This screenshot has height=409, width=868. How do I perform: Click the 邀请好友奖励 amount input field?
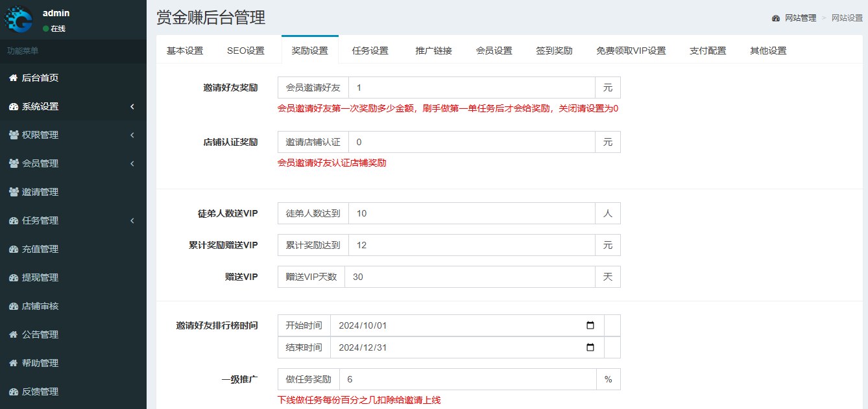coord(467,87)
